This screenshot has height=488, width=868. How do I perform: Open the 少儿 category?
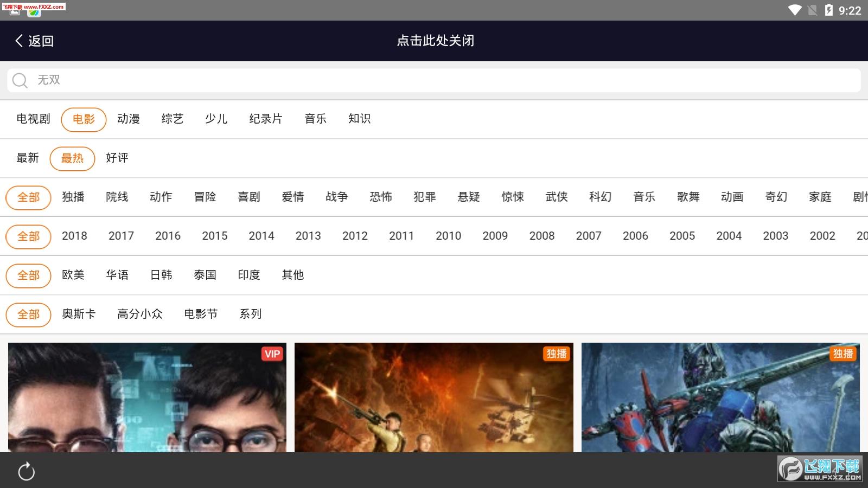pyautogui.click(x=216, y=119)
